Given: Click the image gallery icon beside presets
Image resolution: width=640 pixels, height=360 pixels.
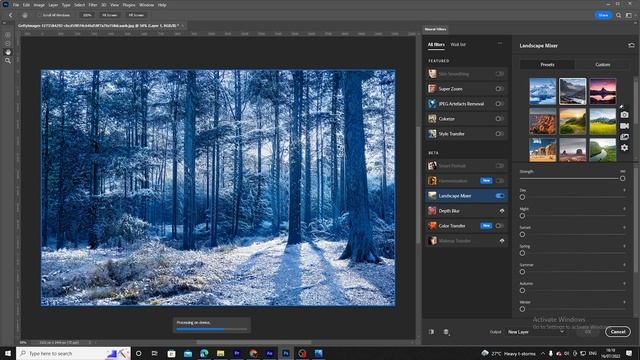Looking at the screenshot, I should 624,137.
